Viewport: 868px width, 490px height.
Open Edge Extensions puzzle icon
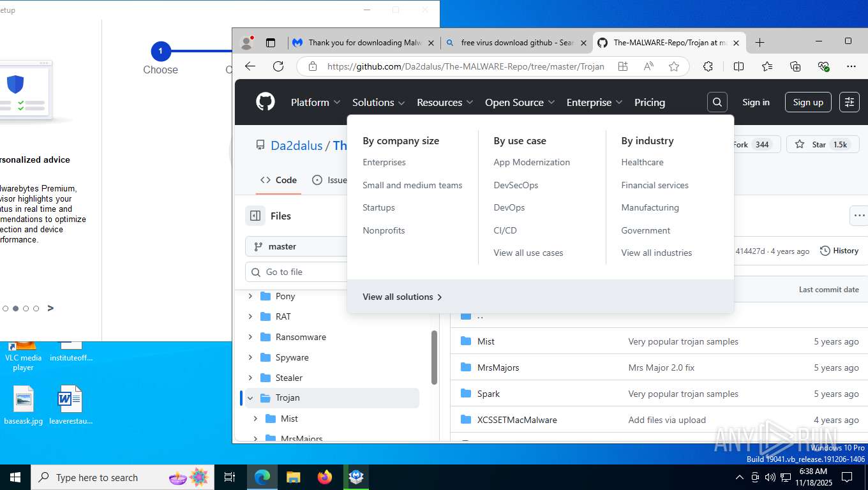pos(708,66)
